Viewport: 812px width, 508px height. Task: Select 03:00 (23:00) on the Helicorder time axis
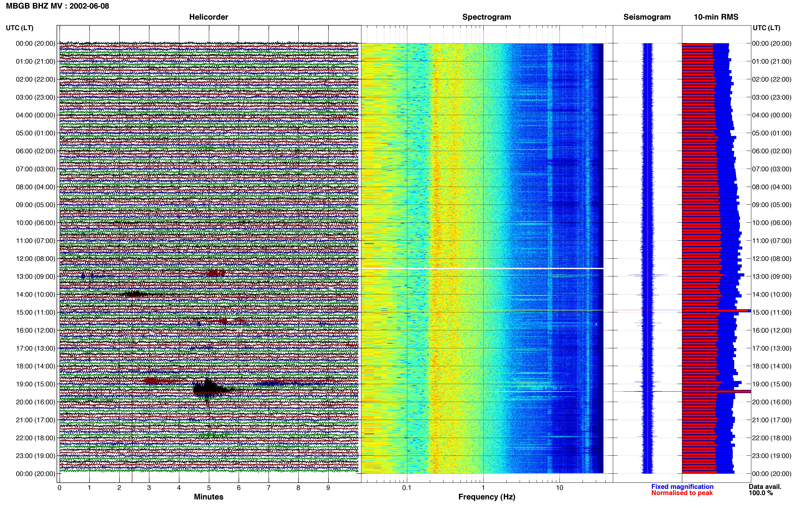(36, 97)
